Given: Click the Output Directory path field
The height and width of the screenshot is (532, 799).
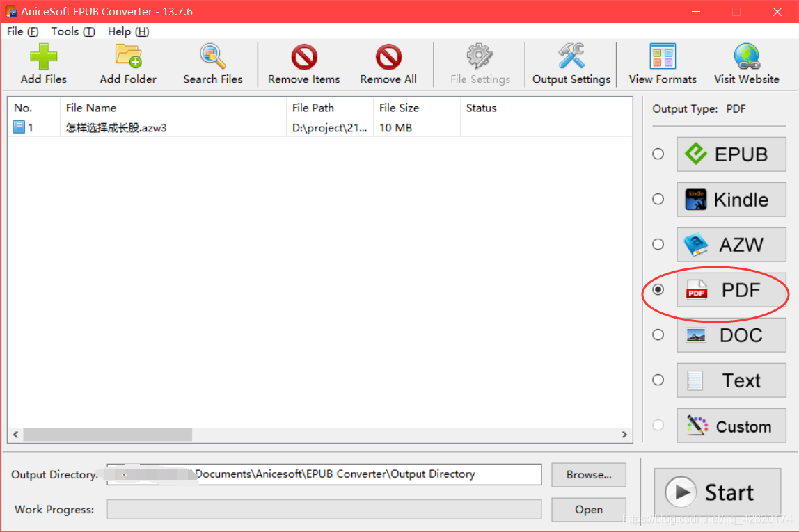Looking at the screenshot, I should coord(324,474).
